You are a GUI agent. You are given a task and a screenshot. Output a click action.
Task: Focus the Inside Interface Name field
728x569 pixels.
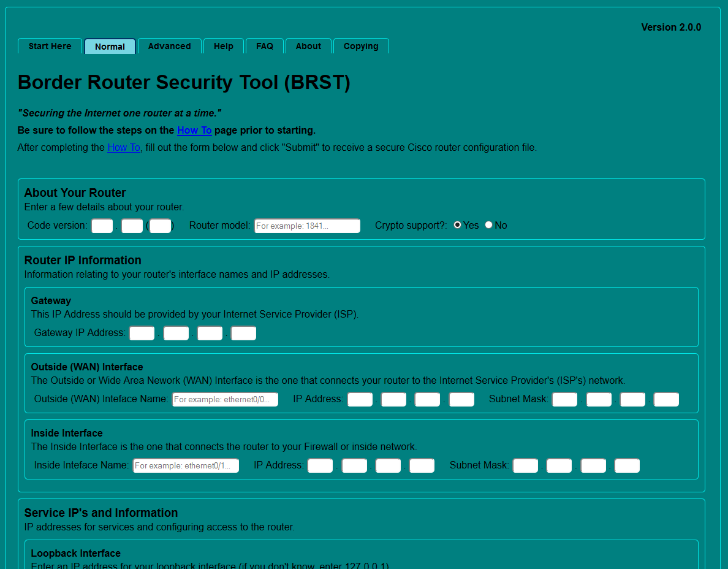click(x=186, y=465)
